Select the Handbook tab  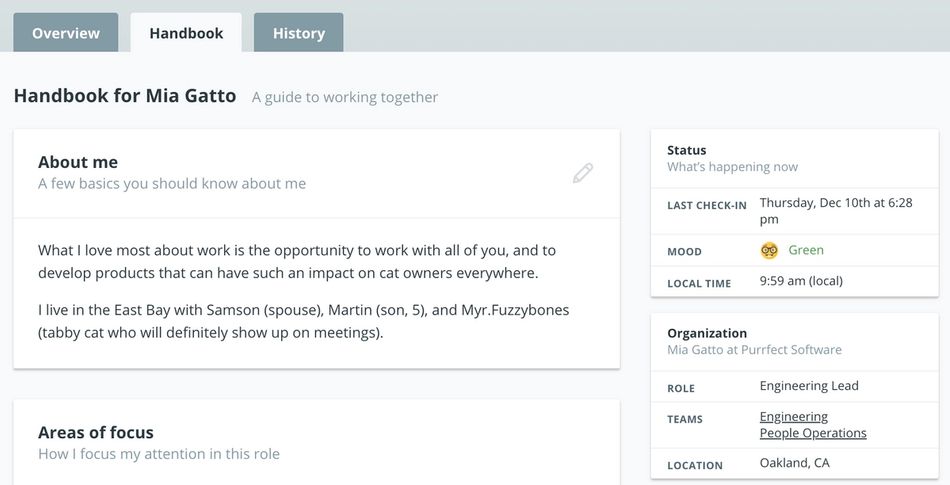click(186, 33)
